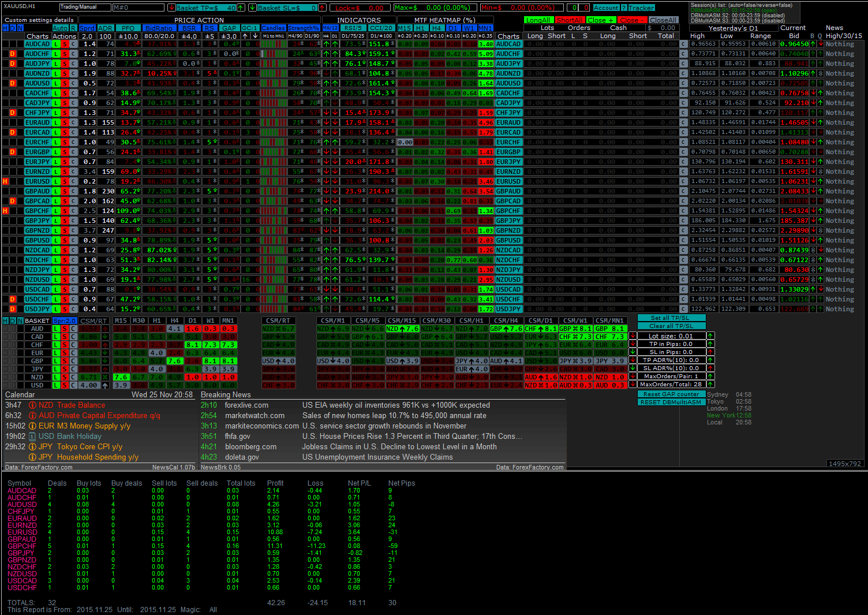Viewport: 868px width, 615px height.
Task: Open Long trade with AUDCAD L button
Action: pyautogui.click(x=57, y=44)
